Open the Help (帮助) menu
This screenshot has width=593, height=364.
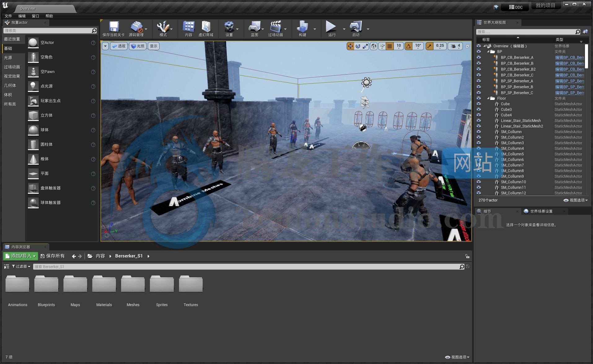tap(49, 16)
